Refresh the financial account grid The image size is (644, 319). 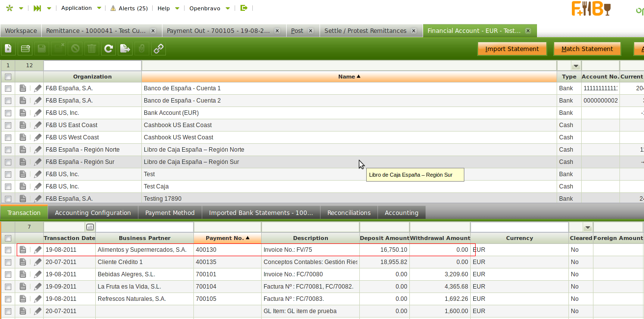108,49
